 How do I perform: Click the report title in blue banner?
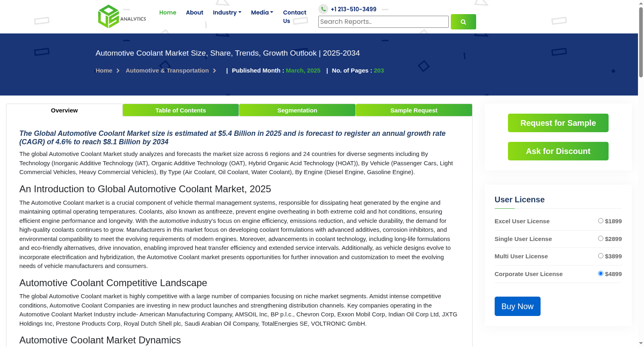228,53
